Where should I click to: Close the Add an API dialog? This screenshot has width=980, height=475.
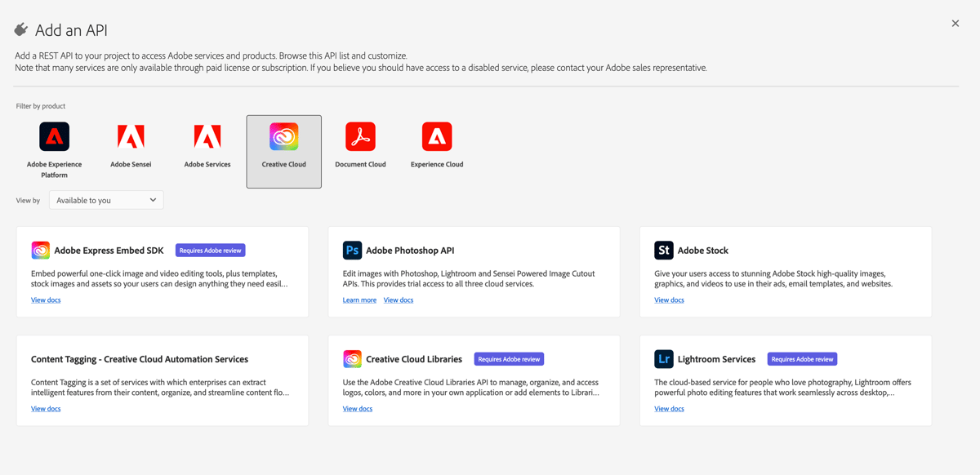[955, 23]
